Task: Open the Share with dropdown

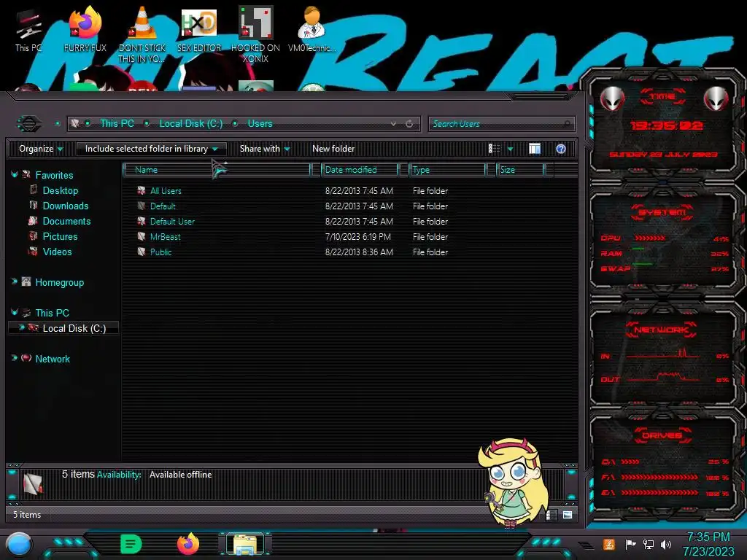Action: click(265, 149)
